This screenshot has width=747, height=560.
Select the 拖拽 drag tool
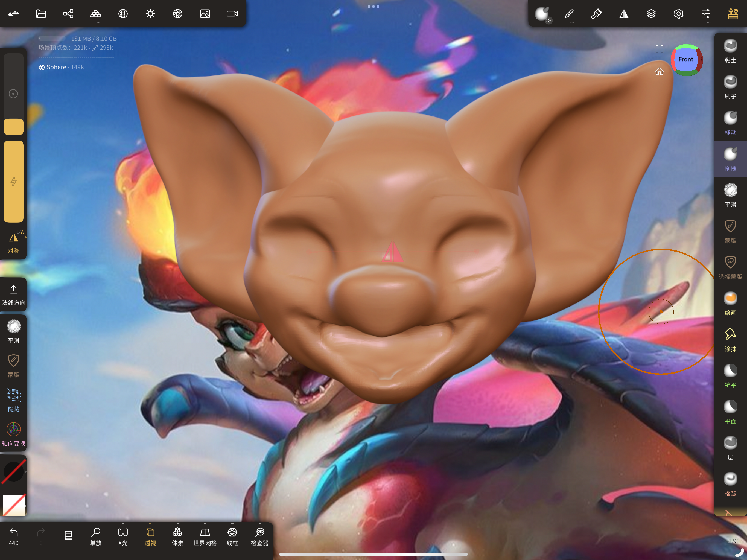730,160
